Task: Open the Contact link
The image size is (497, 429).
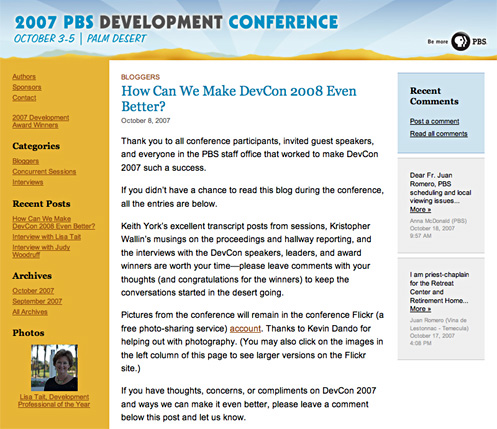Action: [x=24, y=98]
